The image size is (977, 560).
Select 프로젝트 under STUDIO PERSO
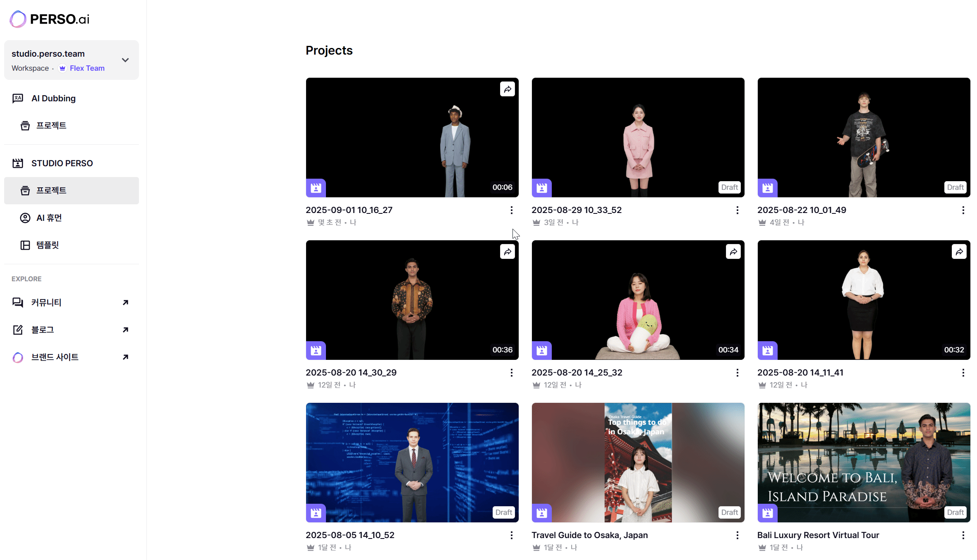point(51,191)
